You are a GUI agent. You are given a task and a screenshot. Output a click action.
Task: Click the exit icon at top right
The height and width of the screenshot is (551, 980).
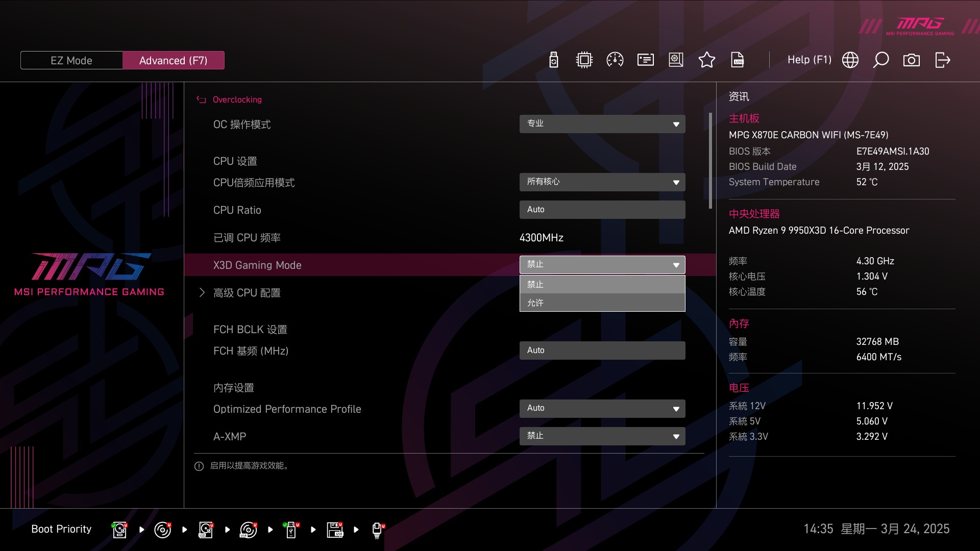coord(942,60)
